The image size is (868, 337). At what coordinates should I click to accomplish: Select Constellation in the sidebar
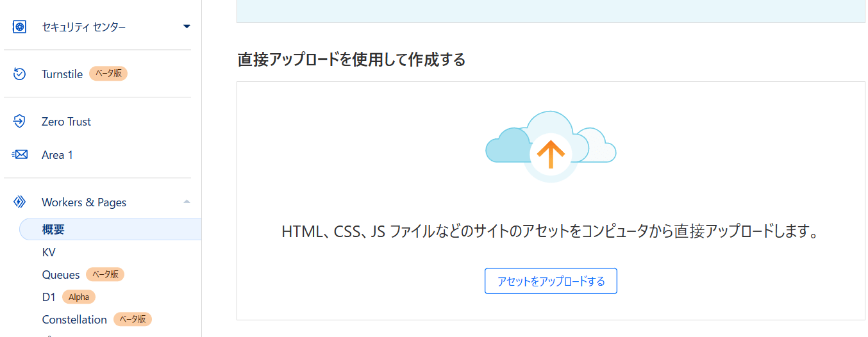coord(74,320)
